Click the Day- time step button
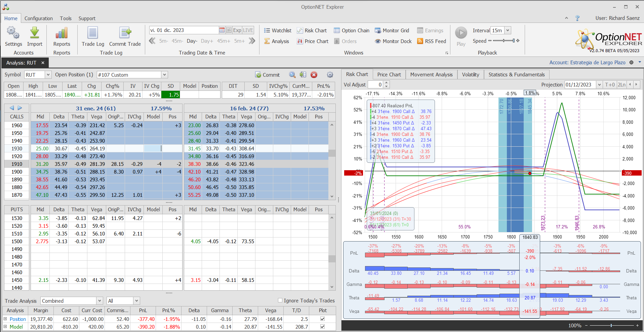The height and width of the screenshot is (332, 644). tap(192, 41)
